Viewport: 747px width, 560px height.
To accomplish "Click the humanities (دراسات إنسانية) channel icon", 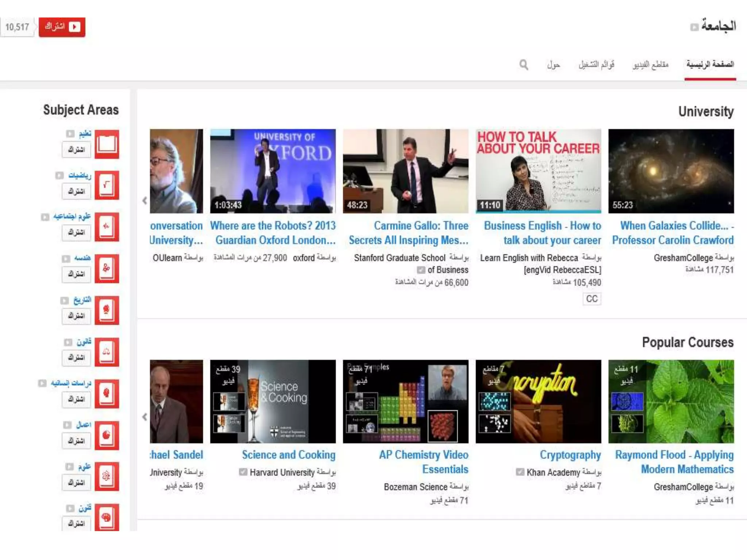I will click(x=107, y=394).
